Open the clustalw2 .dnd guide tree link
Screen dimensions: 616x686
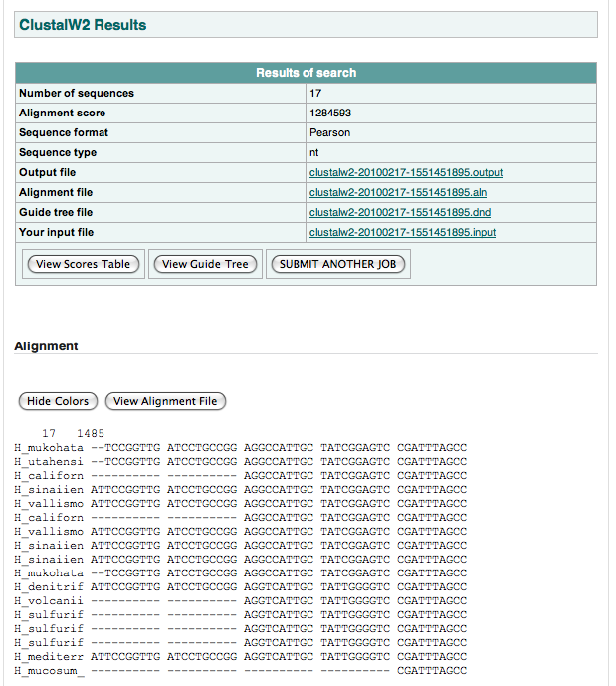point(400,213)
